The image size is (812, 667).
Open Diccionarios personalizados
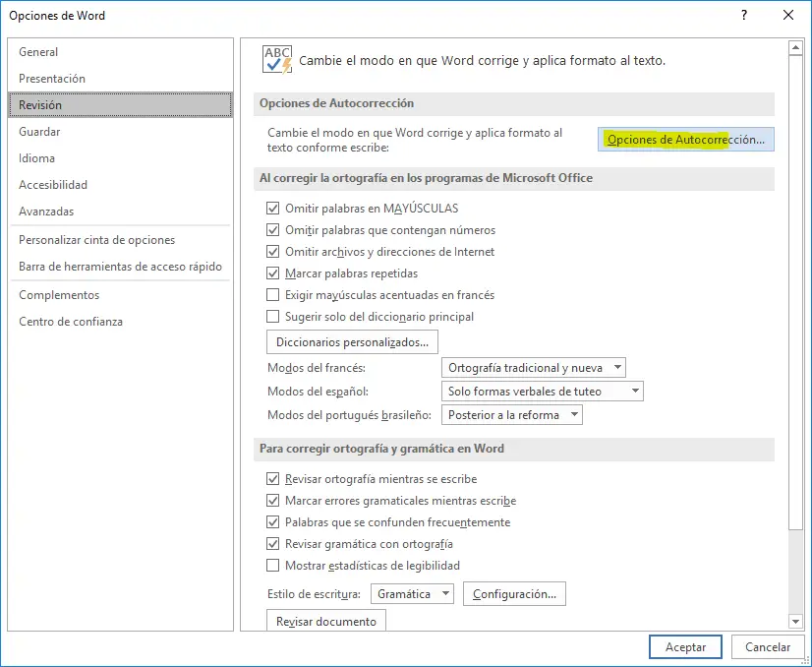352,342
